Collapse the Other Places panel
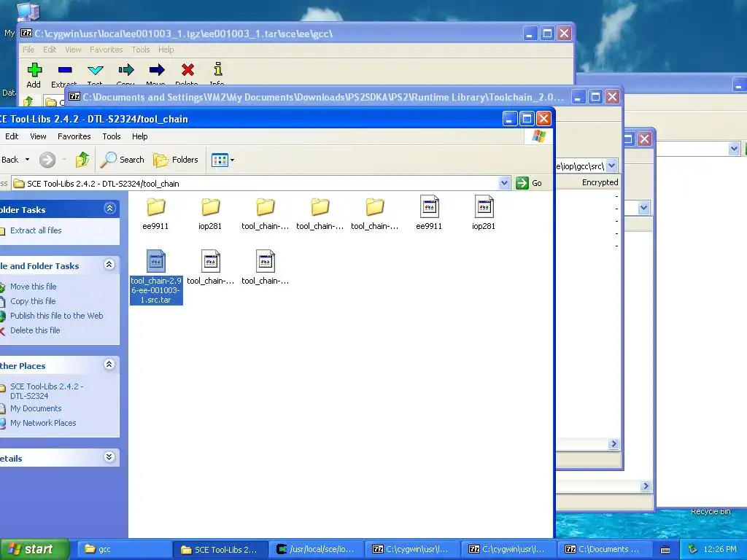 coord(109,365)
